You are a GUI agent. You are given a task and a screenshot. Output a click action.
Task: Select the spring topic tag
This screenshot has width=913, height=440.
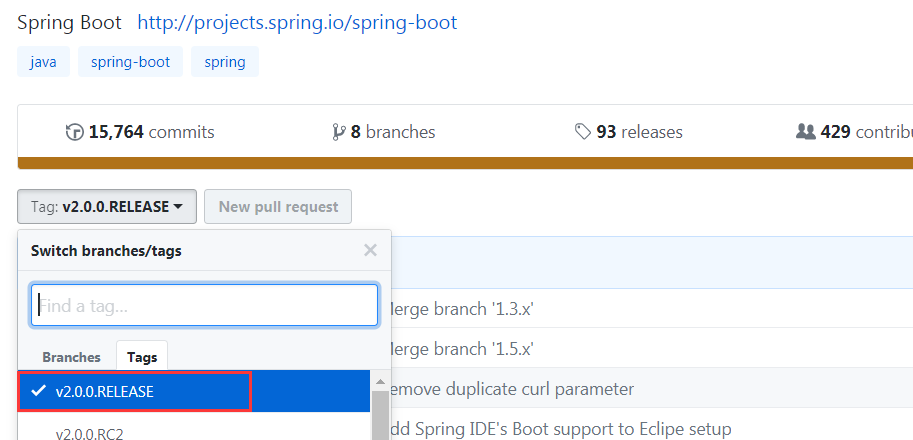225,62
